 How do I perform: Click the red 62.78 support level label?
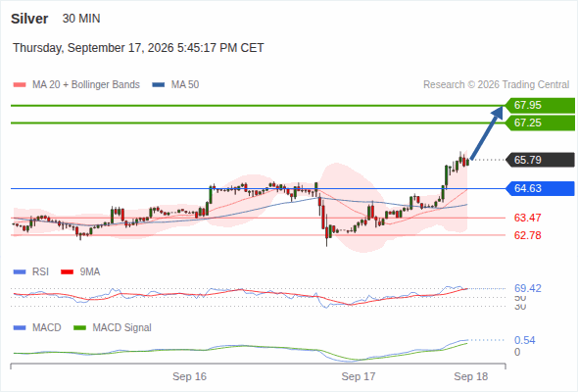(x=527, y=235)
